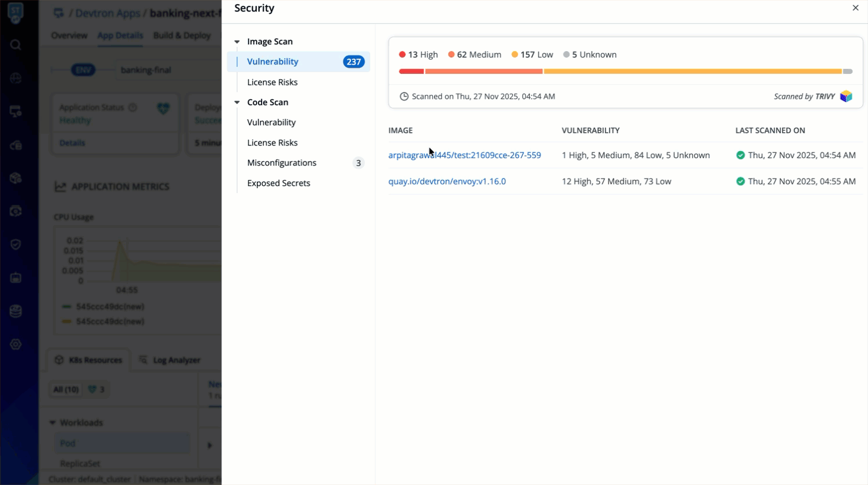This screenshot has height=485, width=868.
Task: Click the green check beside envoy scan date
Action: pos(740,181)
